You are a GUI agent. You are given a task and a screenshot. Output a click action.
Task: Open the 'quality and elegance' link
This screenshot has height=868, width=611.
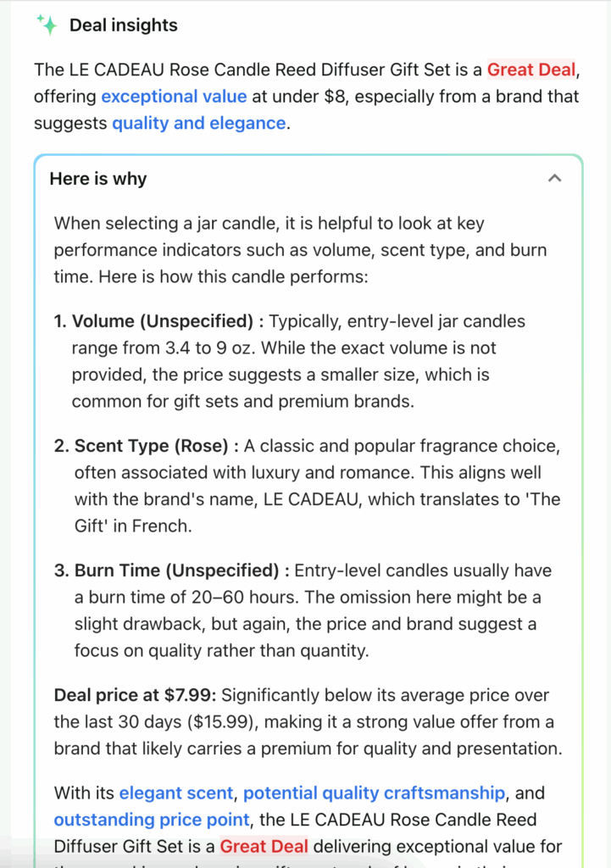point(198,123)
